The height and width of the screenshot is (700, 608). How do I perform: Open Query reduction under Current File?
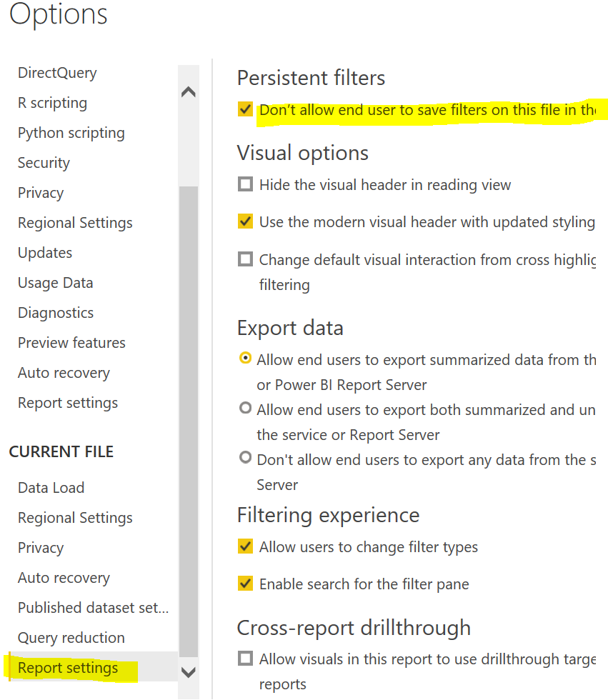pos(71,638)
